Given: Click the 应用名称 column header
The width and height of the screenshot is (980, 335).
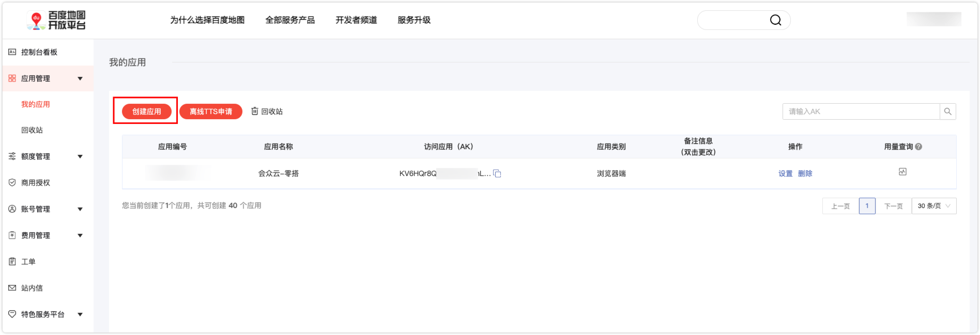Looking at the screenshot, I should [x=279, y=147].
